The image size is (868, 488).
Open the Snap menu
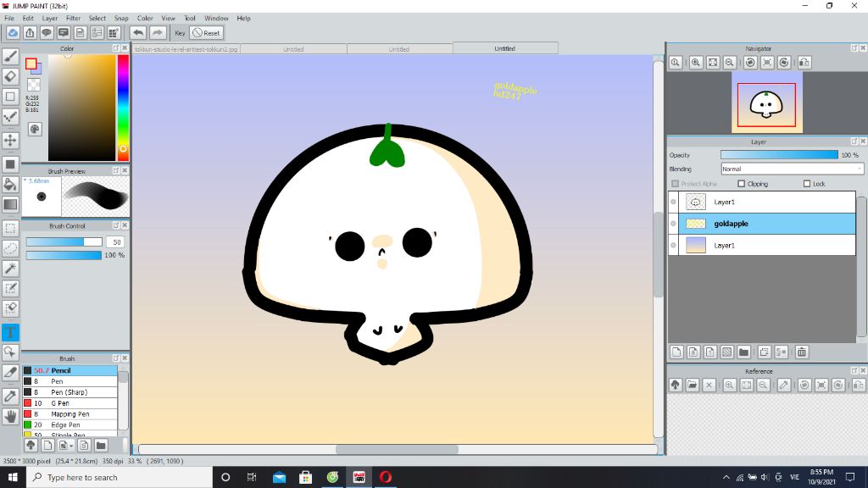point(121,19)
